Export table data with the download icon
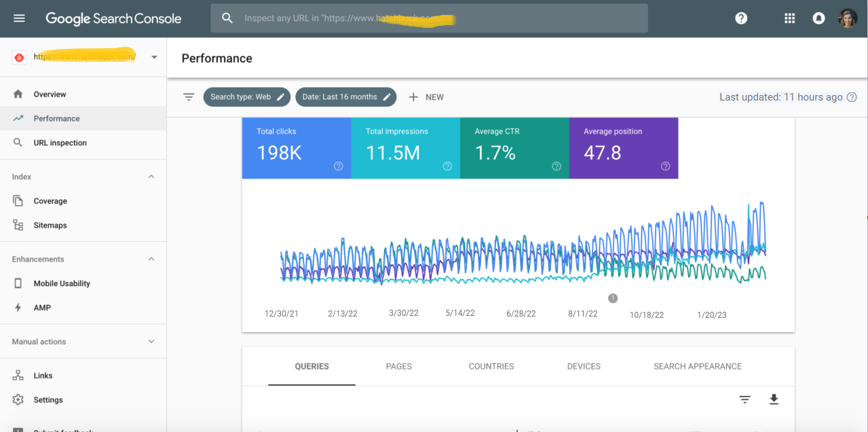Image resolution: width=868 pixels, height=432 pixels. click(774, 399)
